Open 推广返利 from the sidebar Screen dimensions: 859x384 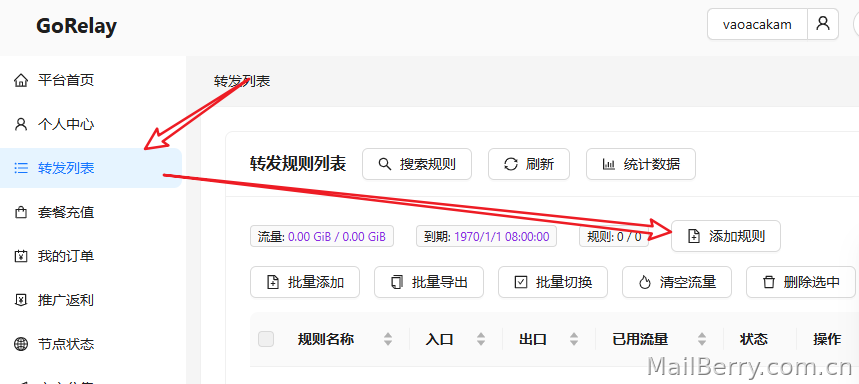(x=91, y=300)
